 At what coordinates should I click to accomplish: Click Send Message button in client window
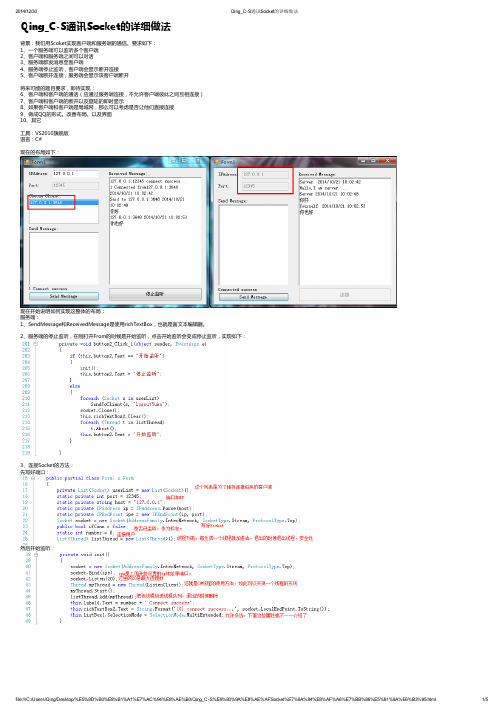[x=253, y=297]
